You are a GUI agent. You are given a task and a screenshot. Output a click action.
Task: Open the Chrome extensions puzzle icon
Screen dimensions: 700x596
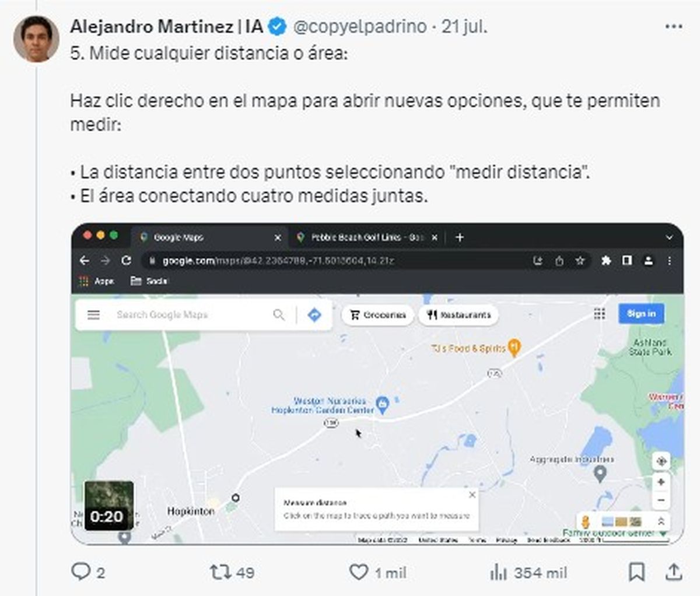(x=607, y=261)
